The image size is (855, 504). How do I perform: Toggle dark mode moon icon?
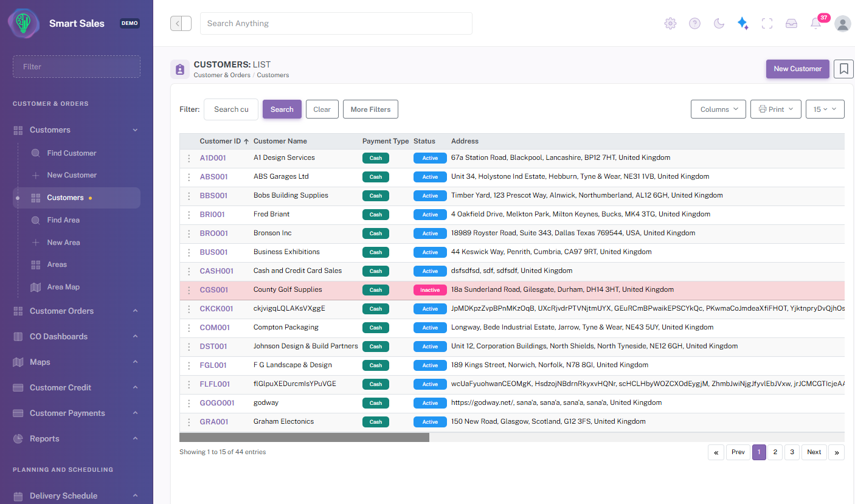[719, 23]
